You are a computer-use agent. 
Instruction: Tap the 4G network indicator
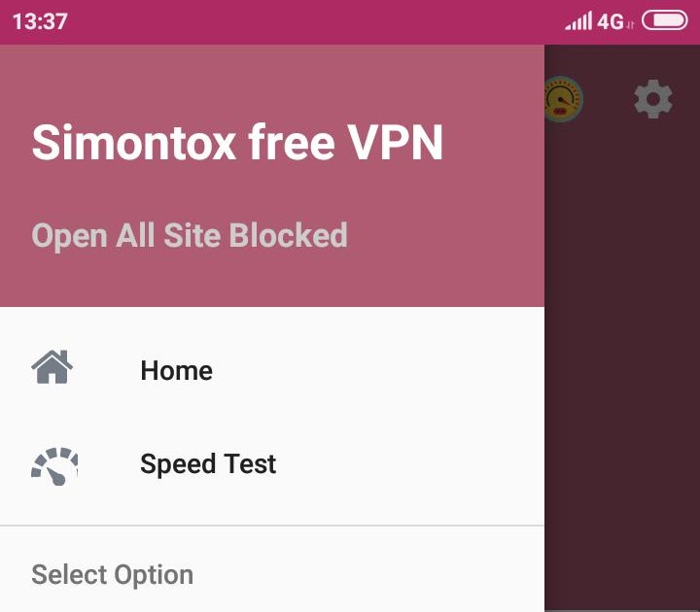pyautogui.click(x=614, y=21)
